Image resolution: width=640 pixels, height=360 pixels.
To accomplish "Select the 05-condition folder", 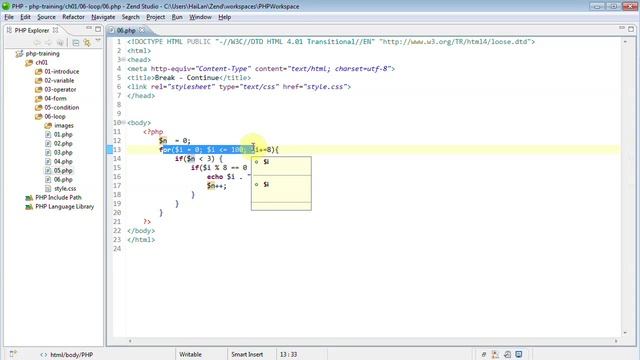I will click(x=62, y=107).
